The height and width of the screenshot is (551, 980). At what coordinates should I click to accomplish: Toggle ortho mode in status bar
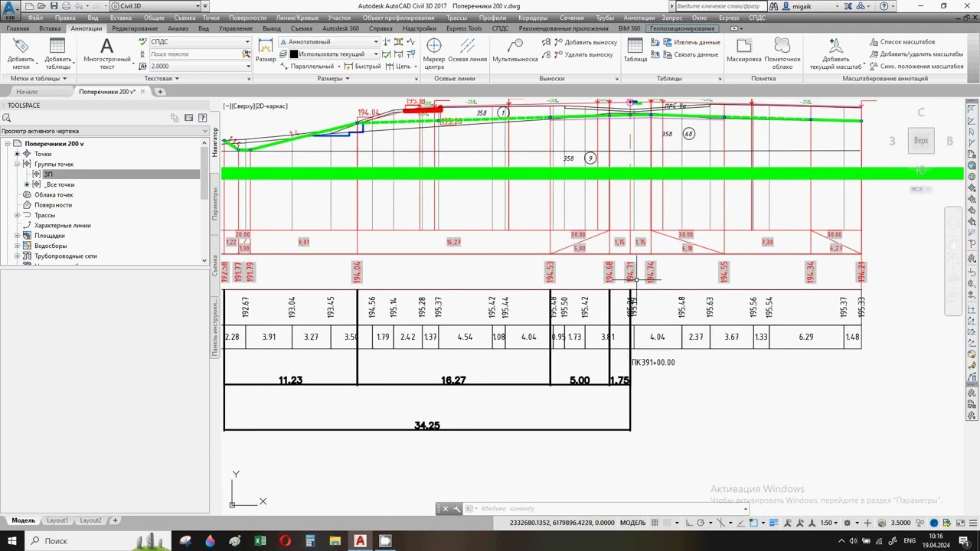(690, 523)
